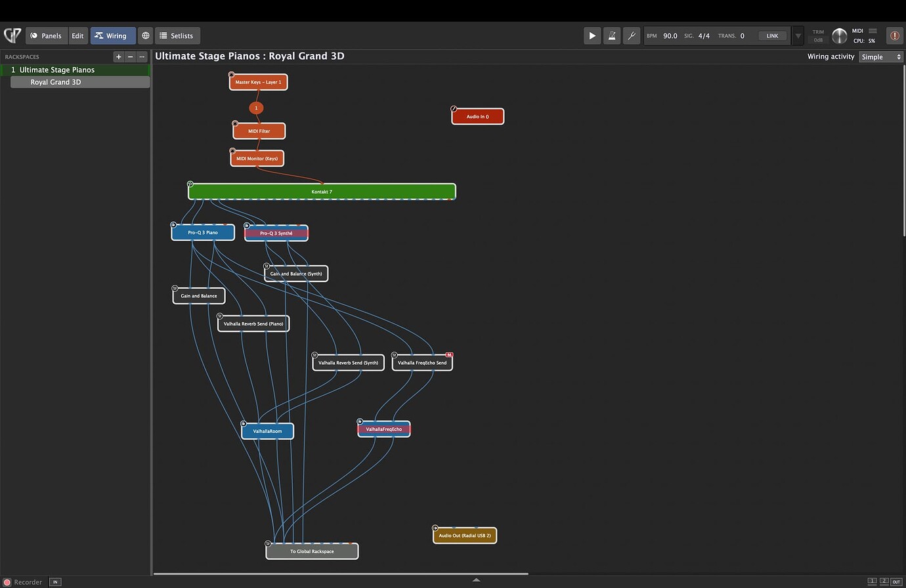Click the horizontal scrollbar under wiring canvas
The width and height of the screenshot is (906, 588).
[341, 574]
